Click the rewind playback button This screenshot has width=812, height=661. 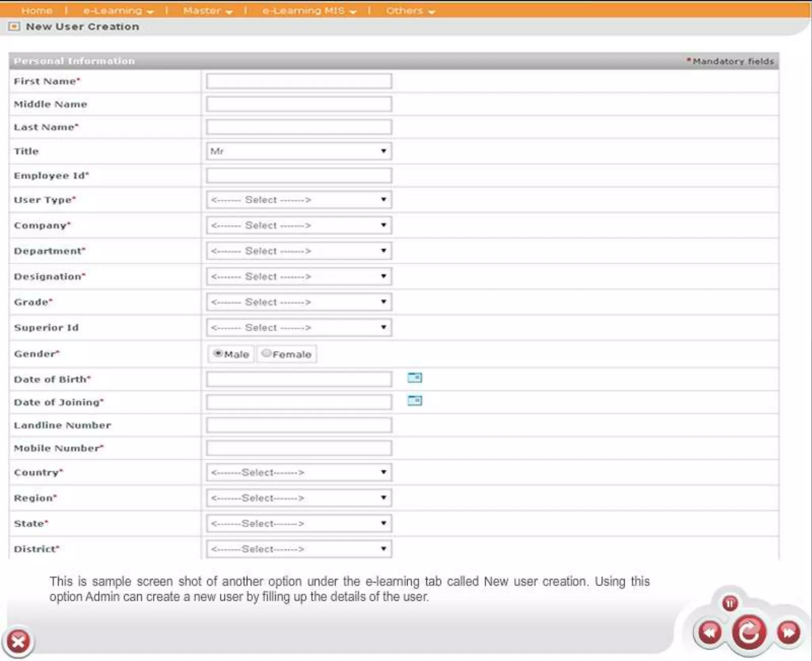pos(709,632)
